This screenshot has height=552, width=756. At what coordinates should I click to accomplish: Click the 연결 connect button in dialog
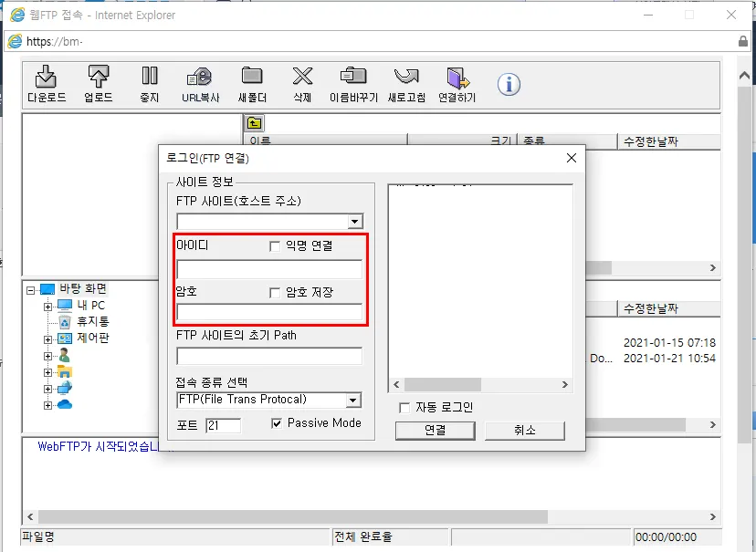click(x=436, y=430)
